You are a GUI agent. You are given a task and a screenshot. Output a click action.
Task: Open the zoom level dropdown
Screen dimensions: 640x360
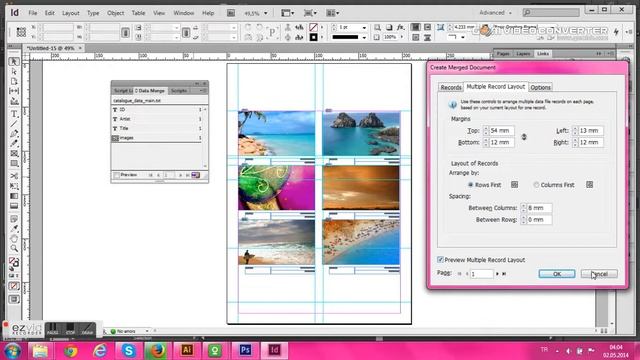[x=266, y=13]
